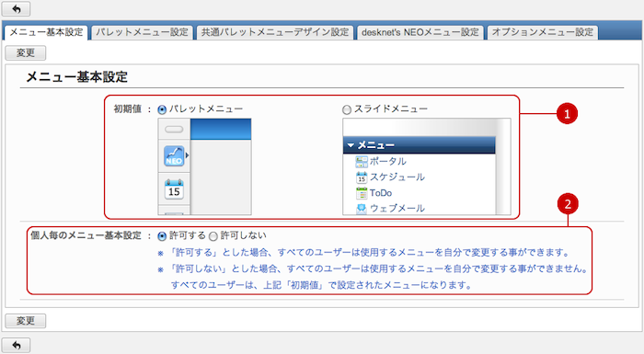Click the note すべてのユーザーは、上記「初期値」
This screenshot has width=644, height=354.
pyautogui.click(x=321, y=285)
